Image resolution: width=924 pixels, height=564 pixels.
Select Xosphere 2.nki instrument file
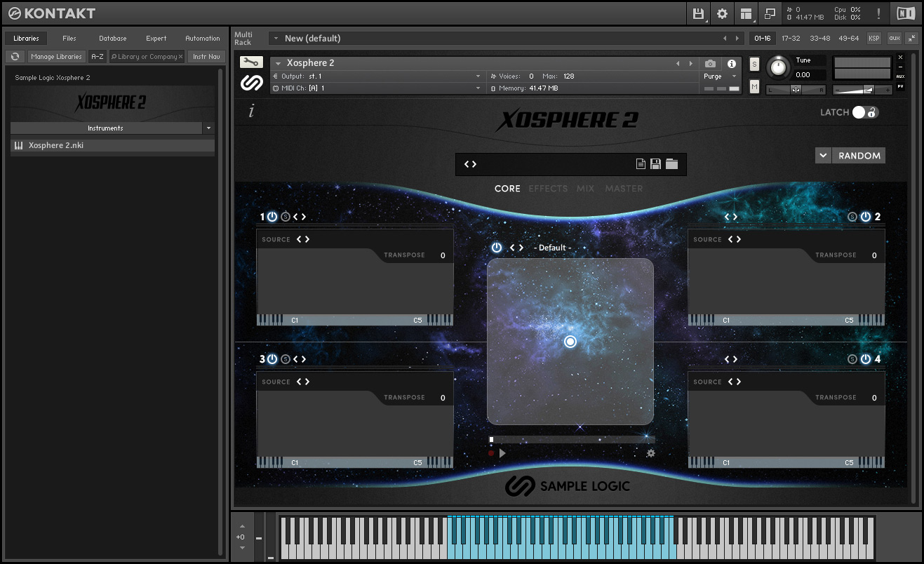click(x=112, y=146)
